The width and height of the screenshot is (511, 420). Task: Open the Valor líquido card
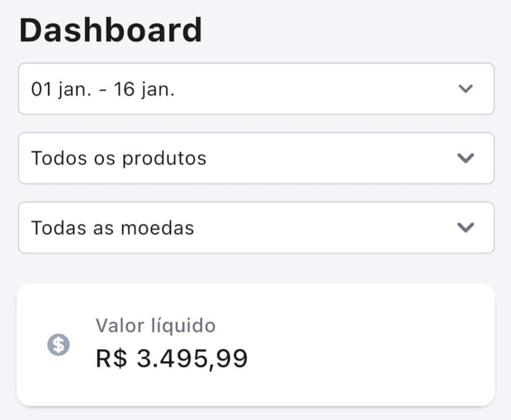click(332, 345)
